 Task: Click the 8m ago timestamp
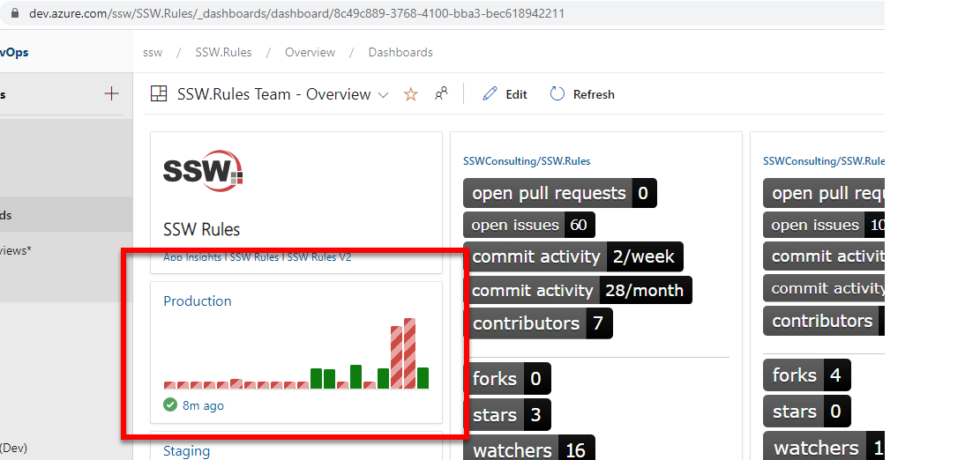203,405
